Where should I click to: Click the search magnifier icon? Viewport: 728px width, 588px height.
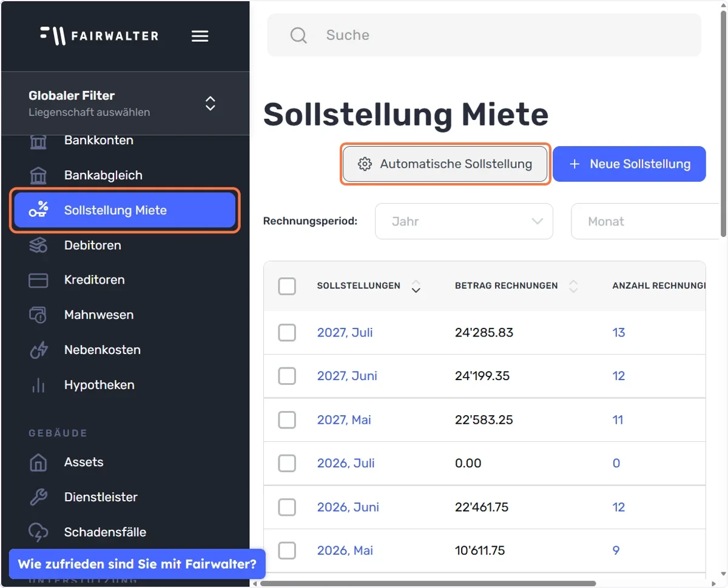[x=298, y=35]
